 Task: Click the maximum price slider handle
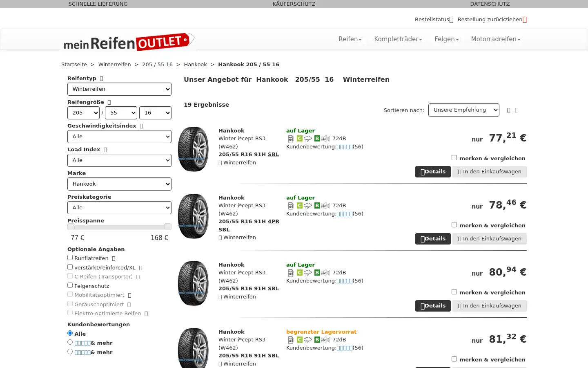click(x=167, y=227)
